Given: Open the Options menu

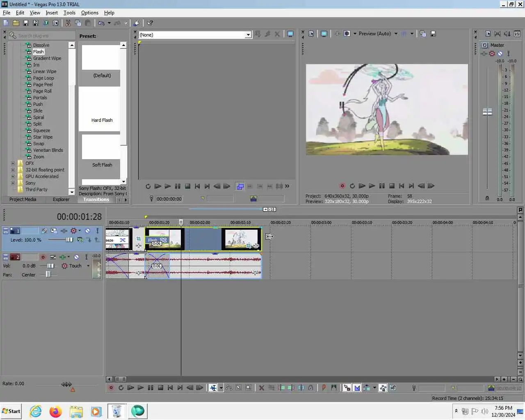Looking at the screenshot, I should pos(90,13).
